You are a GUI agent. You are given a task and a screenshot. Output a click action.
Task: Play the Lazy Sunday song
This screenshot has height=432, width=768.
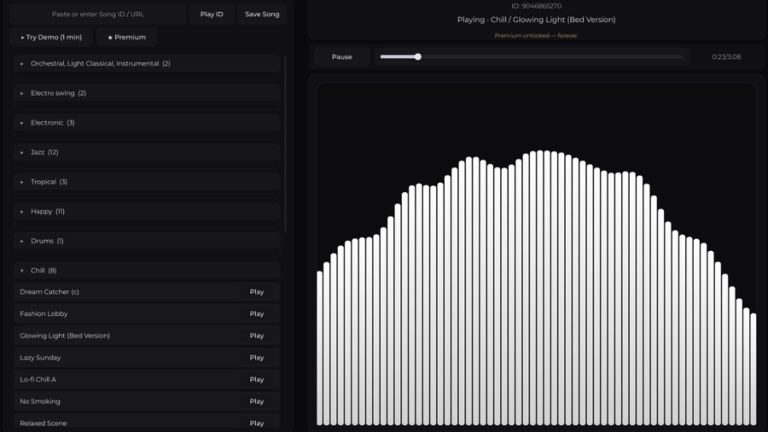coord(257,358)
